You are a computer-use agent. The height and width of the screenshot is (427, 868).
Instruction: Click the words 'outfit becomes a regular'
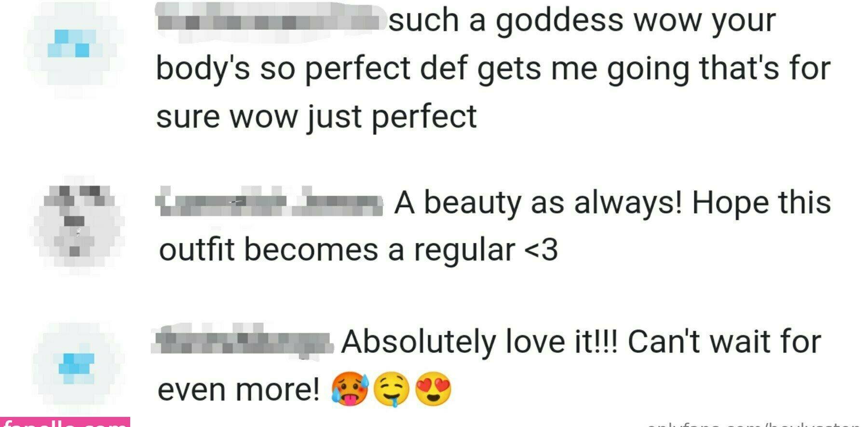click(337, 250)
